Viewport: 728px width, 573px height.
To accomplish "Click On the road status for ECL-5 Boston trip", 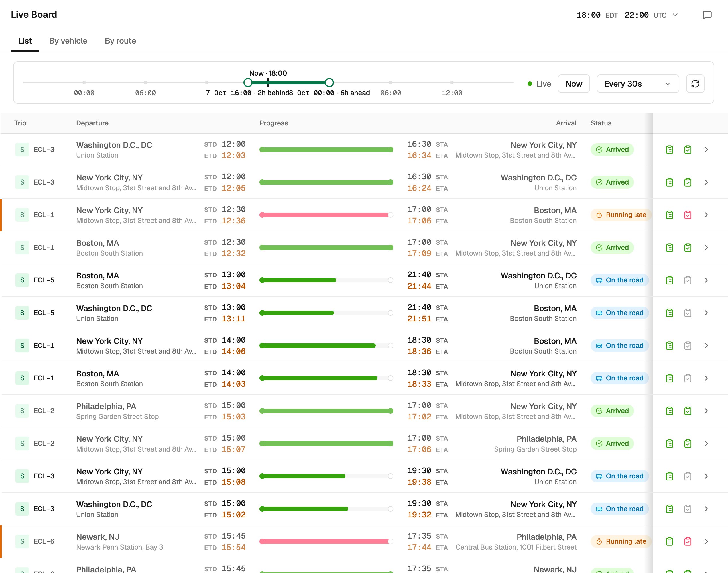I will click(x=619, y=280).
